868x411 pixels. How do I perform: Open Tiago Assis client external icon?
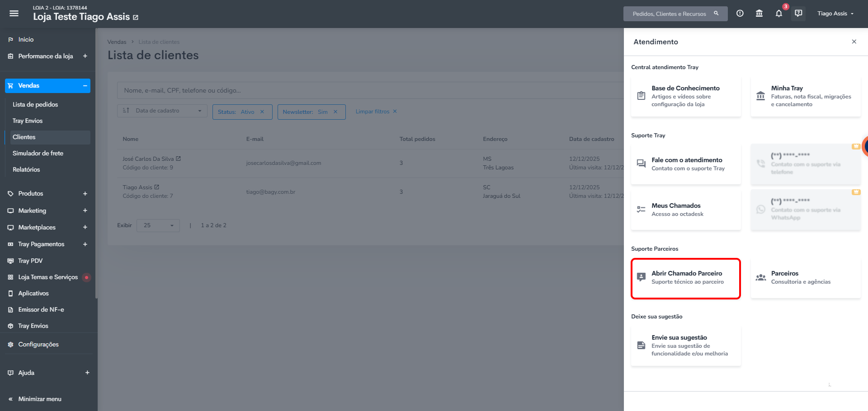point(157,187)
